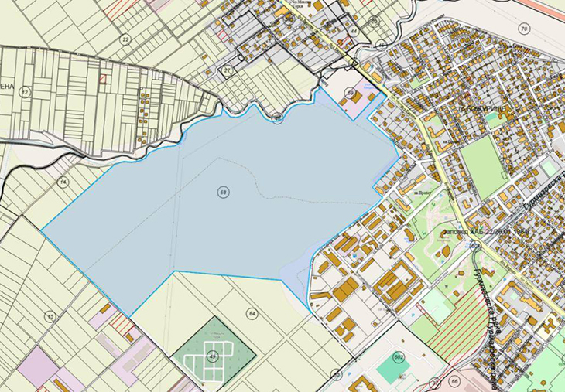Screen dimensions: 565x392
Task: Click the circled 22 zone marker
Action: coord(125,38)
